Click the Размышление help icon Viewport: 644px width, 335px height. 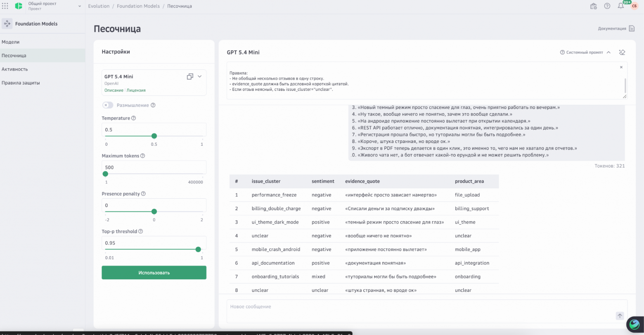point(153,105)
